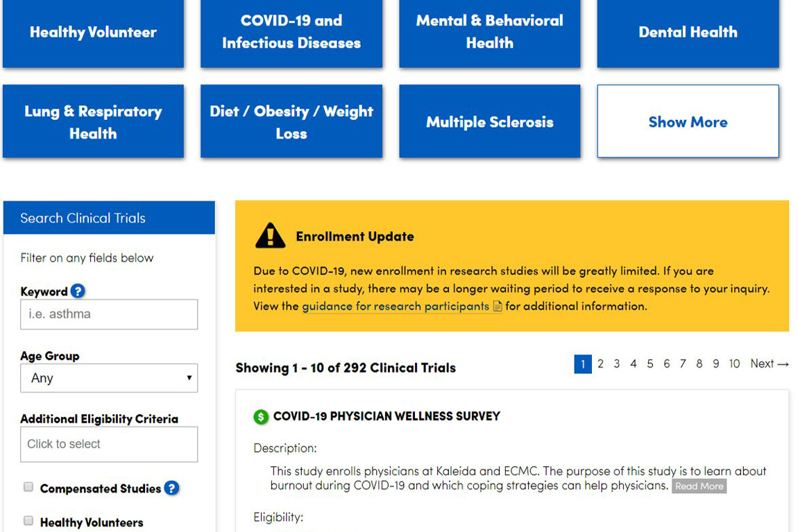Viewport: 798px width, 532px height.
Task: Click the warning triangle icon
Action: 270,236
